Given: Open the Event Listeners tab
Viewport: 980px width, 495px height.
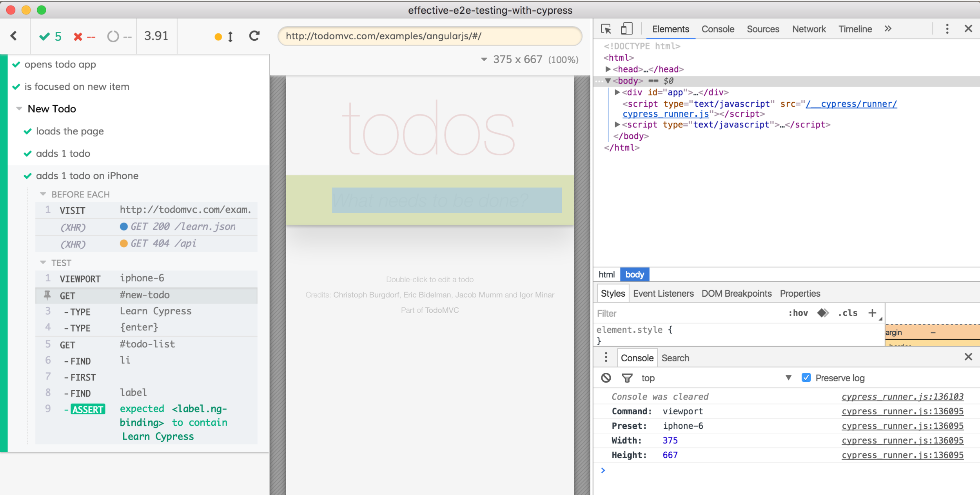Looking at the screenshot, I should [663, 294].
